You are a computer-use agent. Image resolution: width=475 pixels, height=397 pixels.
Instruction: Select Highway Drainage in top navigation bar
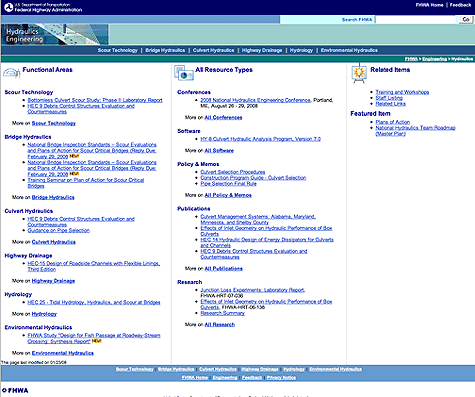(x=262, y=50)
